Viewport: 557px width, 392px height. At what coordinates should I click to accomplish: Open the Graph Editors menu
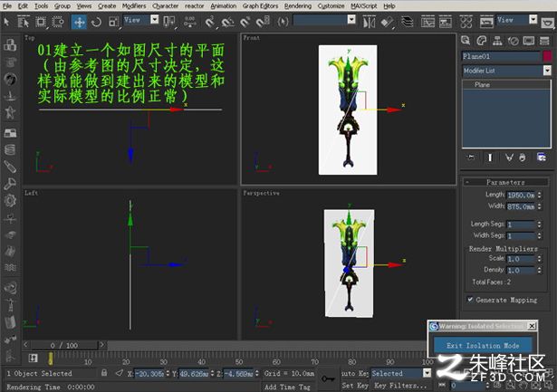click(x=260, y=6)
